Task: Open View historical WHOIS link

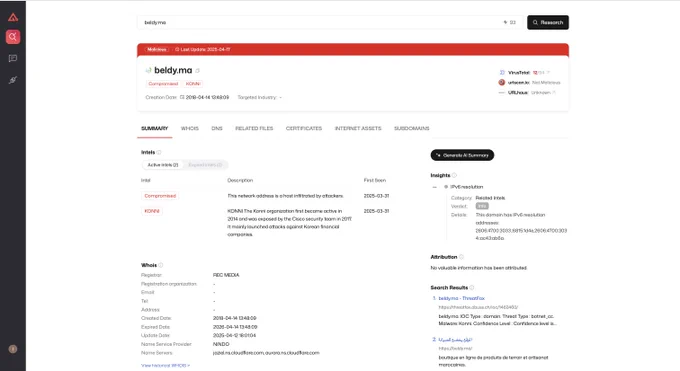Action: (x=165, y=365)
